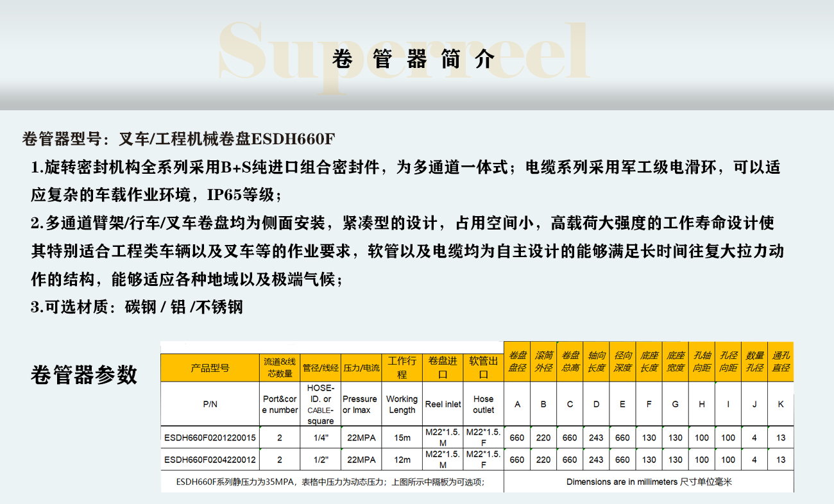Click the Dimensions are in millimeters note
This screenshot has width=834, height=504.
click(649, 482)
